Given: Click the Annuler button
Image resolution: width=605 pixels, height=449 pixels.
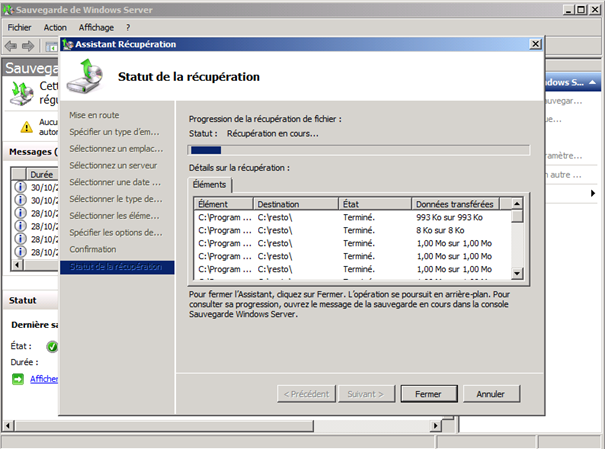Looking at the screenshot, I should pyautogui.click(x=491, y=394).
